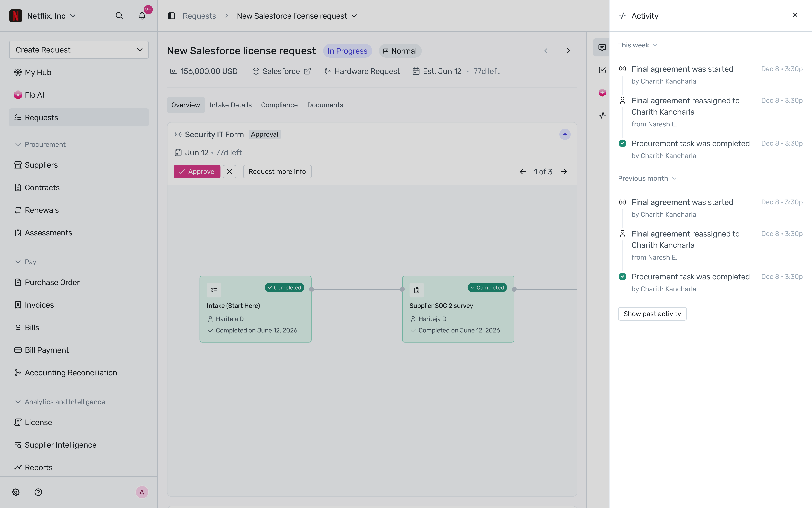Image resolution: width=812 pixels, height=508 pixels.
Task: Open the comments icon in right rail
Action: point(602,47)
